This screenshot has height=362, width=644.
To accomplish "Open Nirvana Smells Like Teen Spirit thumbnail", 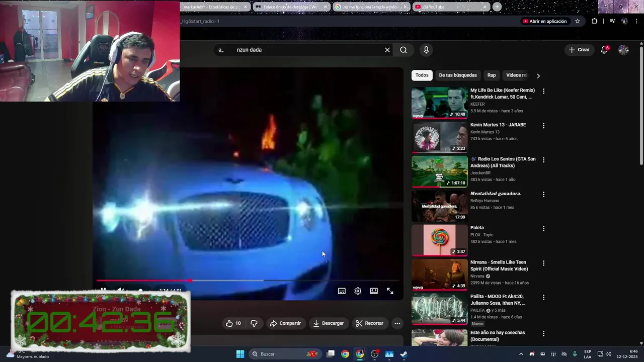I will coord(439,275).
